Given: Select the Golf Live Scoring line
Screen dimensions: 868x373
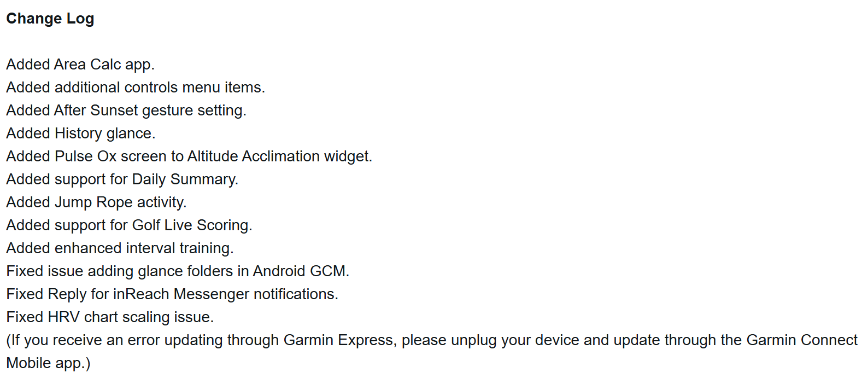Looking at the screenshot, I should tap(130, 225).
